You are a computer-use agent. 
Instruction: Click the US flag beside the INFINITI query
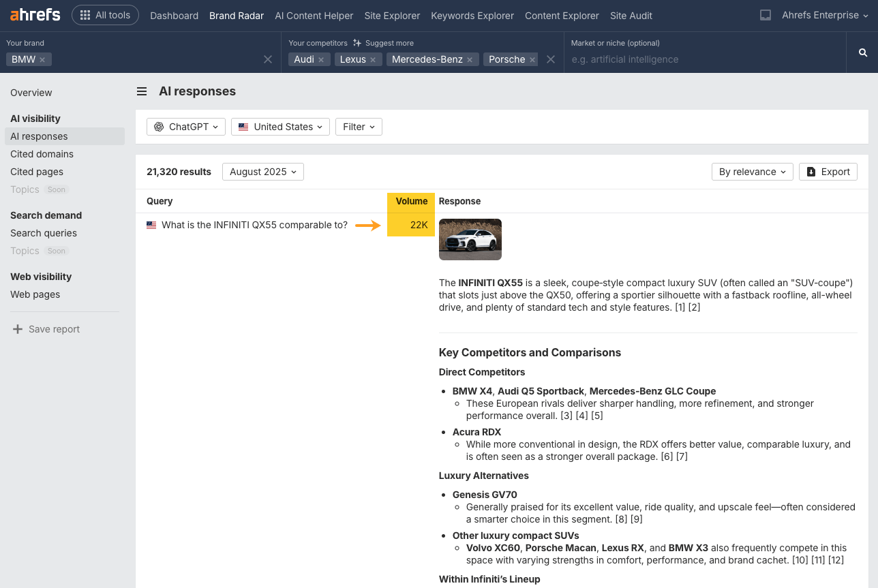click(151, 224)
